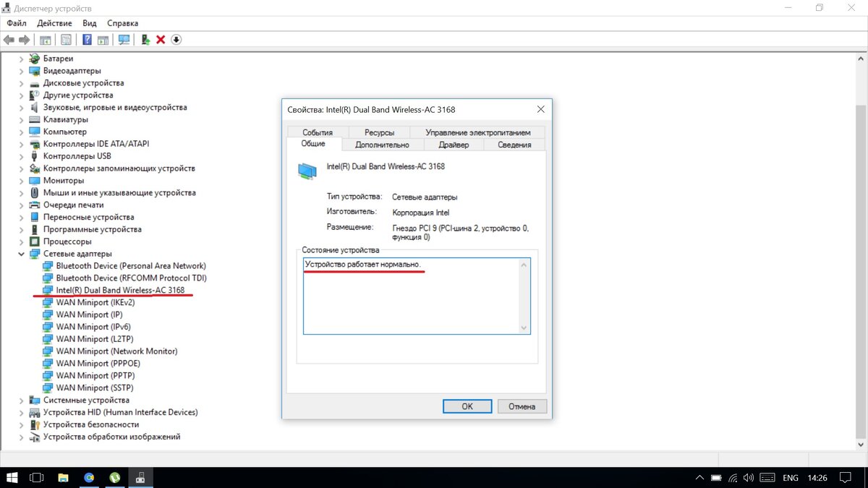The width and height of the screenshot is (868, 488).
Task: Select Bluetooth Device (RFCOMM Protocol TDI)
Action: 132,278
